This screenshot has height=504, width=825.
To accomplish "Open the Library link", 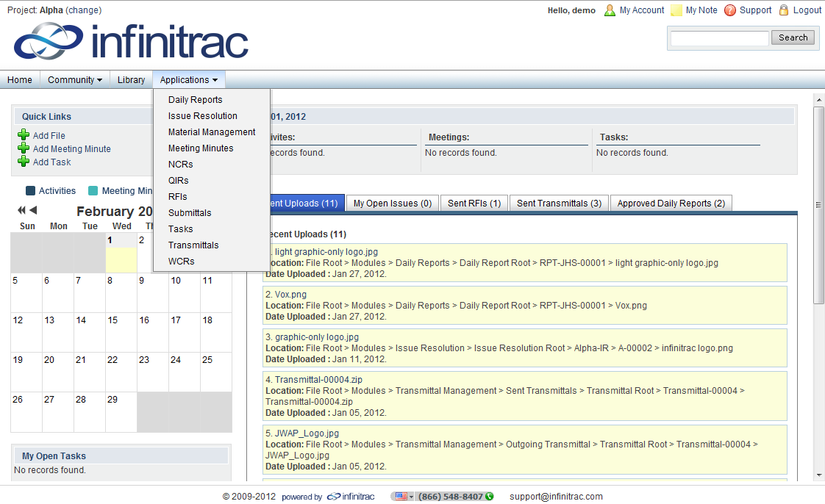I will click(131, 79).
